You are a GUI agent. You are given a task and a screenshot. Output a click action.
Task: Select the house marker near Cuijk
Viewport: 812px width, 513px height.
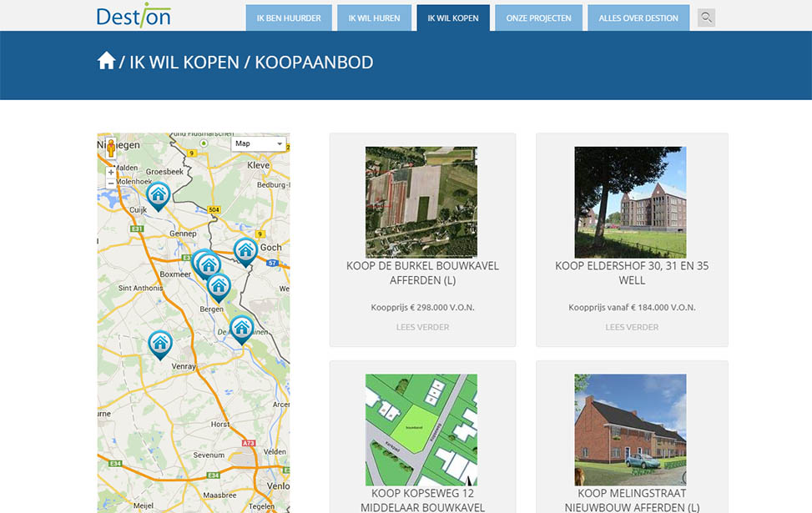click(x=159, y=194)
